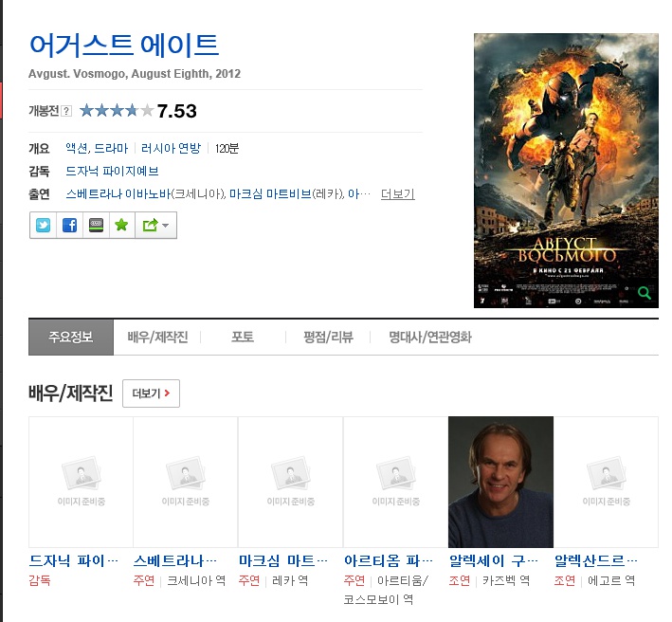Screen dimensions: 672x622
Task: Open the 포토 tab
Action: coord(243,337)
